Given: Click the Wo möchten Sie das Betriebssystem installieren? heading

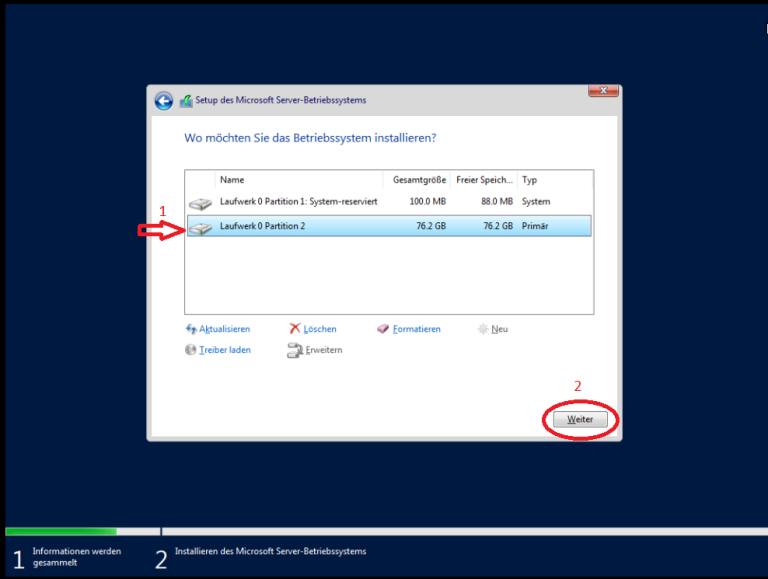Looking at the screenshot, I should [310, 138].
